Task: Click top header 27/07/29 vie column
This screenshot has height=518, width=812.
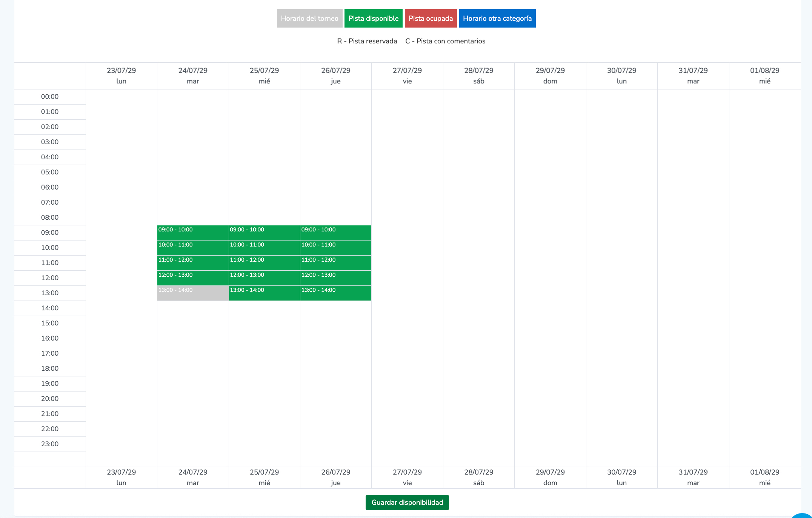Action: (x=407, y=76)
